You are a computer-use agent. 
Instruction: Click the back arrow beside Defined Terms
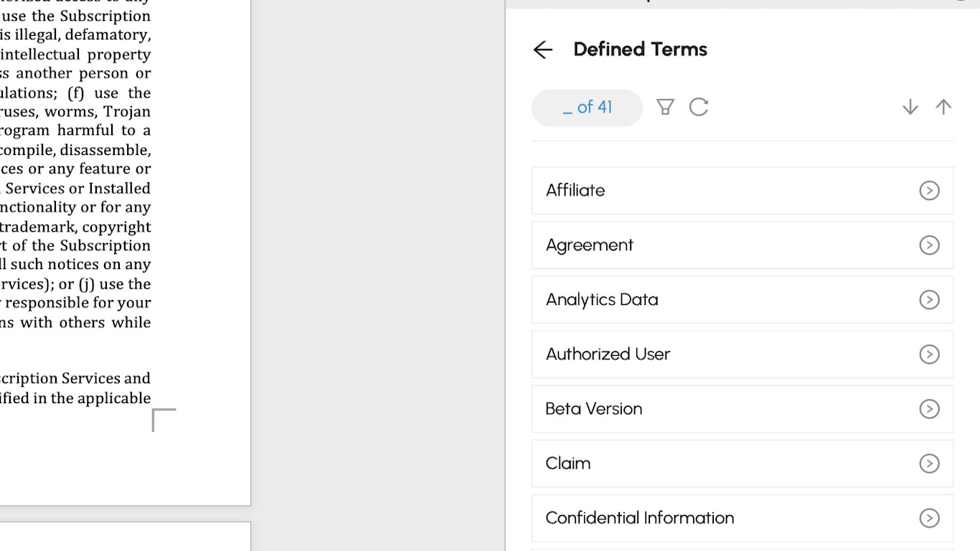click(x=543, y=50)
